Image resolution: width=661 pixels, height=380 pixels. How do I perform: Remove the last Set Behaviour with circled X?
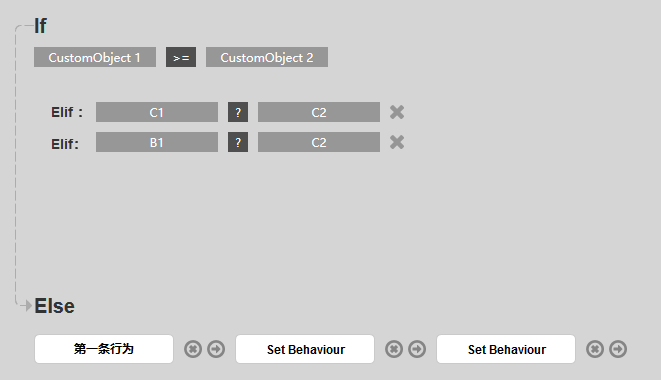click(x=595, y=349)
